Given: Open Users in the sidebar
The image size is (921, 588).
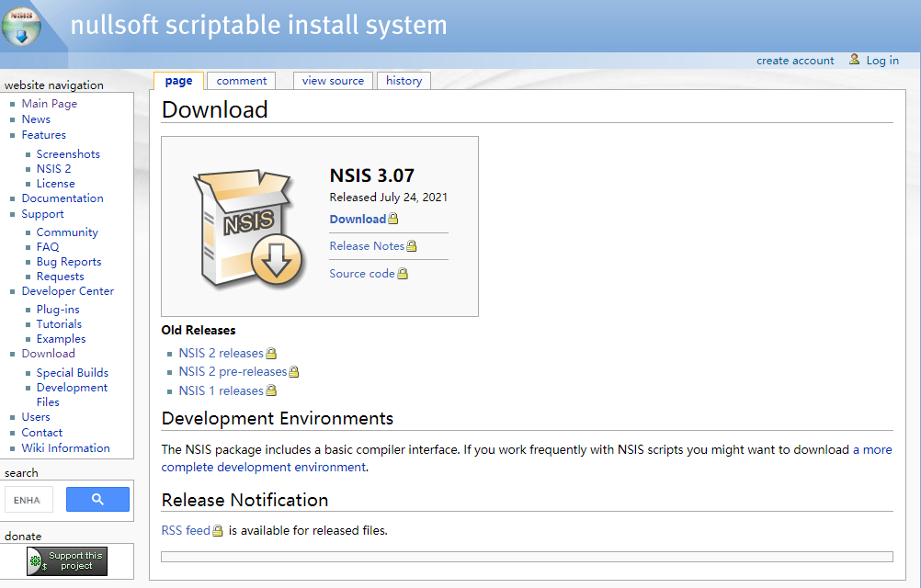Looking at the screenshot, I should (36, 416).
